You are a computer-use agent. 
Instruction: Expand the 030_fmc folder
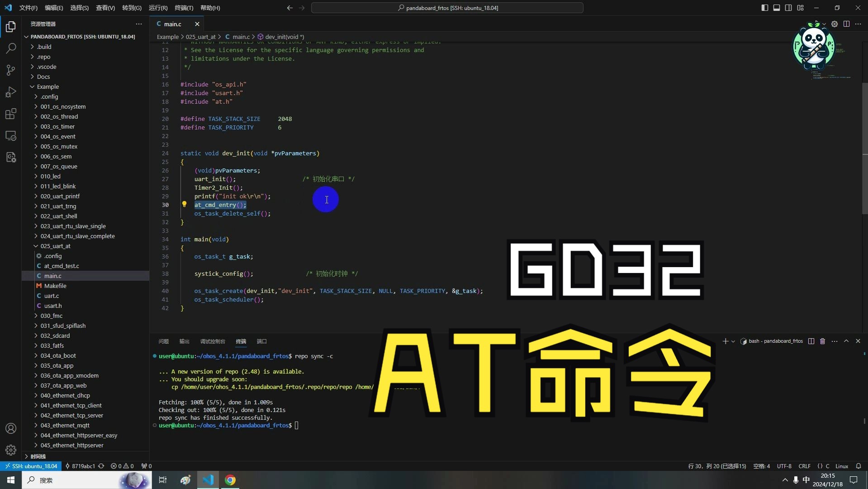pos(85,316)
